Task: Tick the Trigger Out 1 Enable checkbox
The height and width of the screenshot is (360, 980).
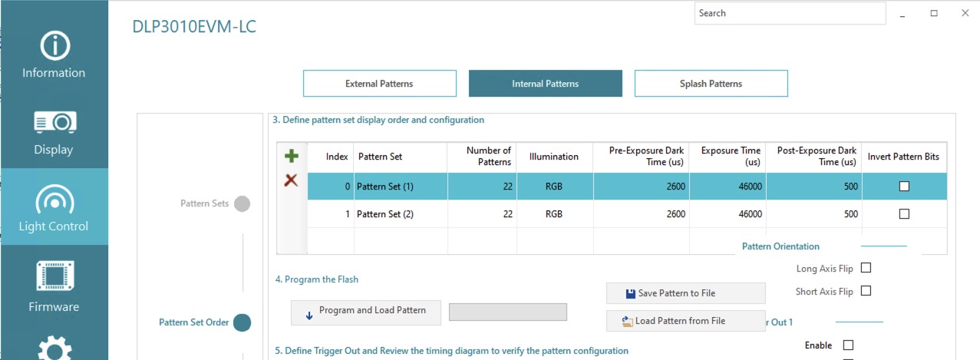Action: (x=848, y=345)
